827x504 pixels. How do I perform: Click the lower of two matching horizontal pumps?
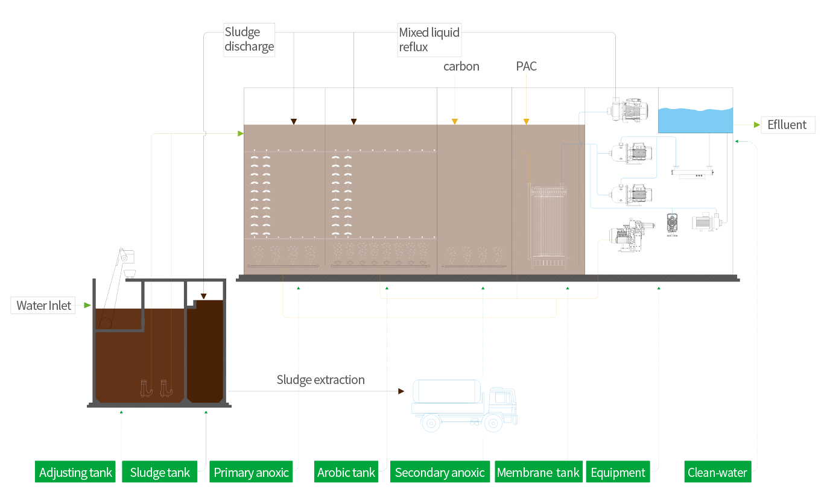tap(632, 194)
